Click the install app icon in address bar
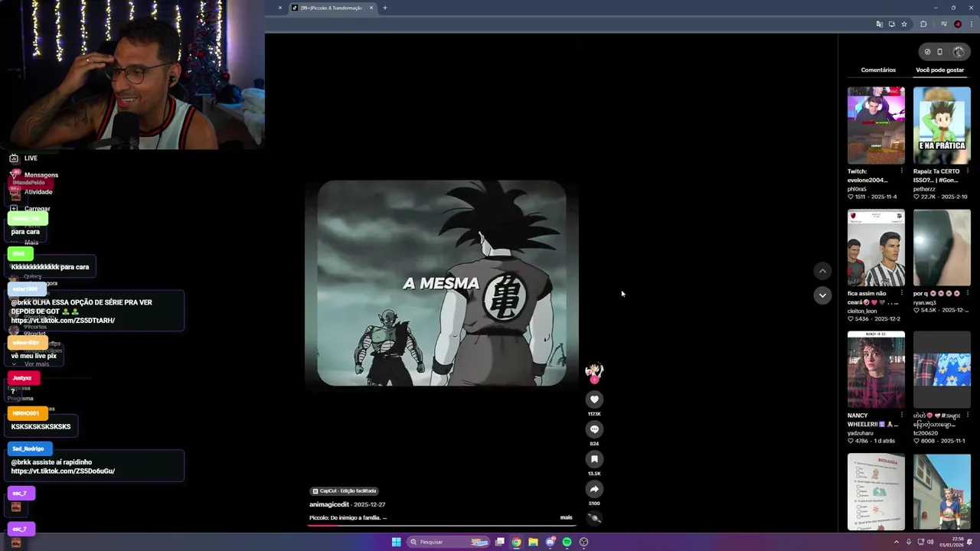Image resolution: width=980 pixels, height=551 pixels. click(891, 24)
